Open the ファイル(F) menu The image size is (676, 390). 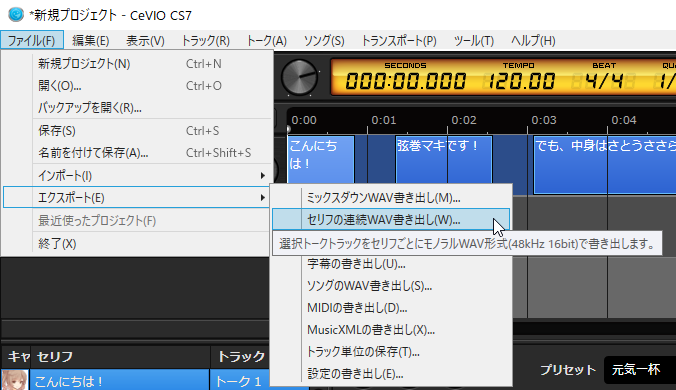pyautogui.click(x=32, y=41)
